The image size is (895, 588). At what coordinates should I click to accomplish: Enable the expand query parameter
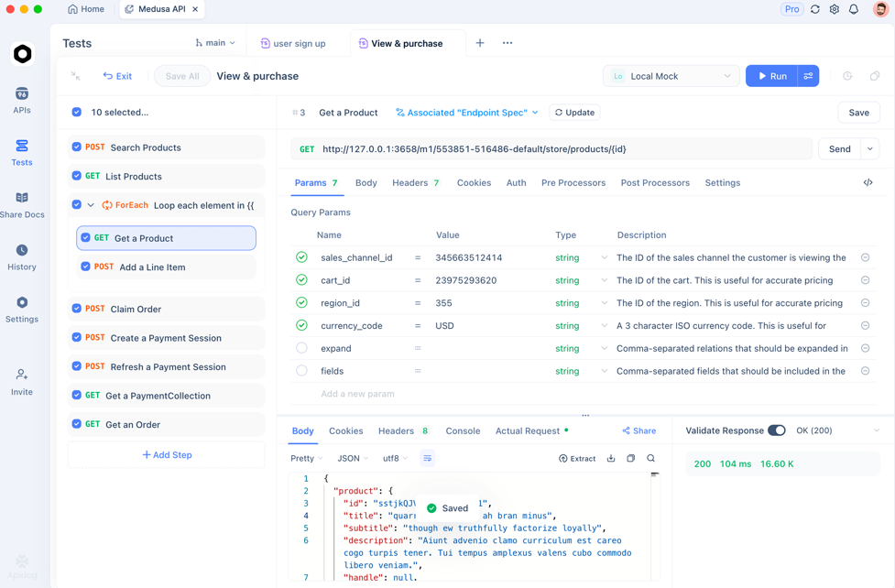(301, 348)
